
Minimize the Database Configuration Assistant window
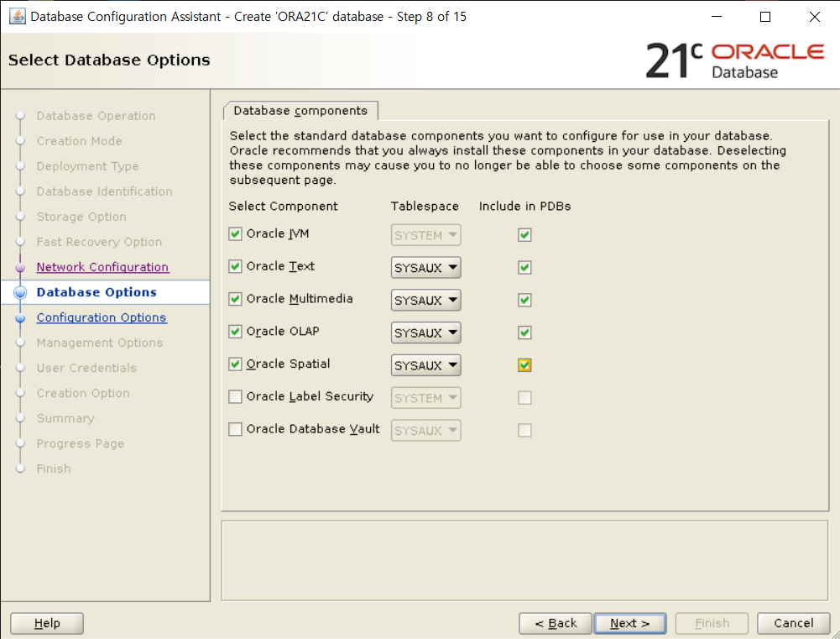pyautogui.click(x=717, y=17)
